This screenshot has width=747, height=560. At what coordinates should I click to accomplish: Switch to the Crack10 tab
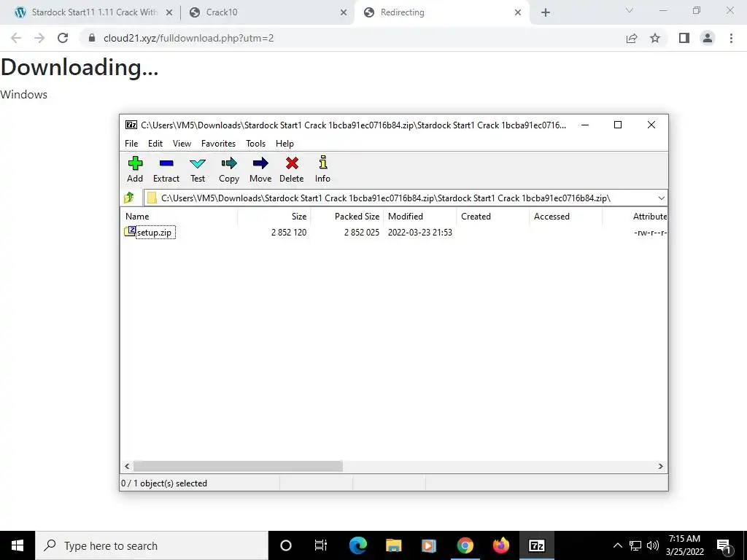(x=267, y=12)
